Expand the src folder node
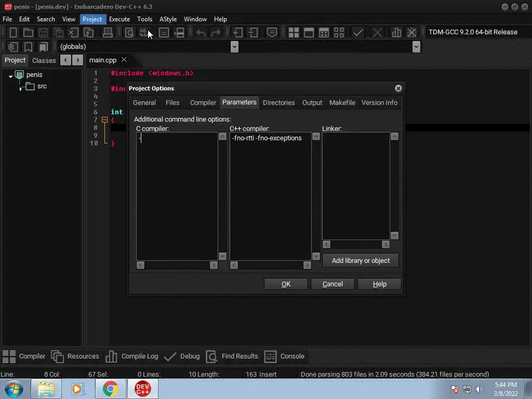 coord(21,88)
